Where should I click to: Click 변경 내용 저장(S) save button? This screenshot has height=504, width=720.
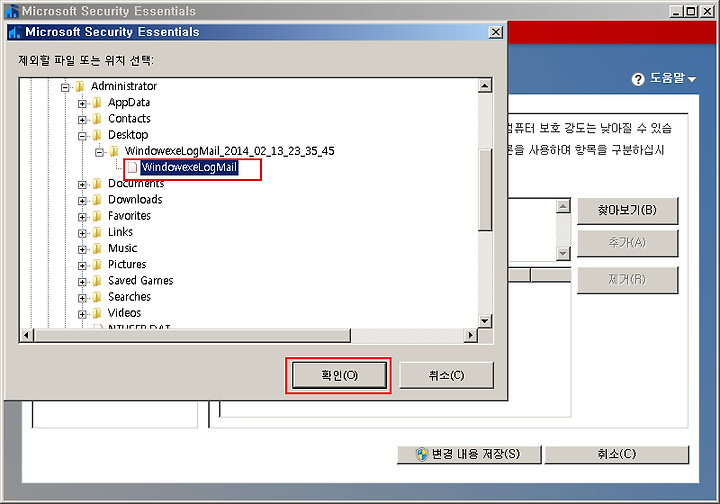click(469, 454)
